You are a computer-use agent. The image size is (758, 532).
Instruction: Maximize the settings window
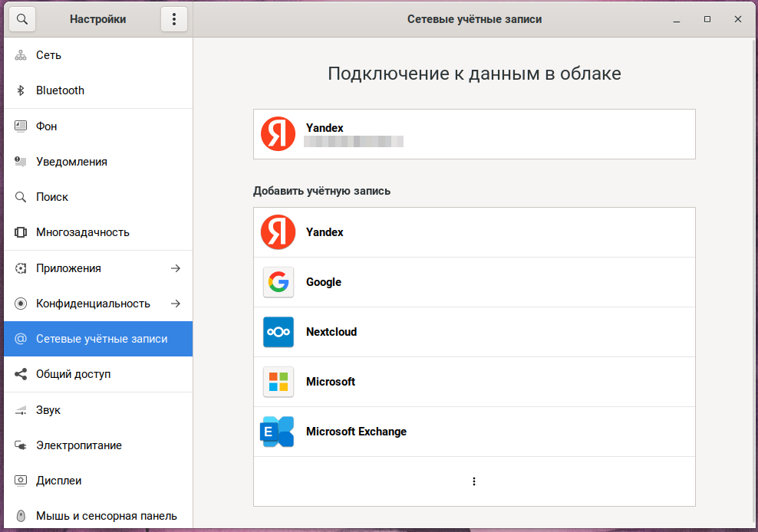click(x=707, y=19)
